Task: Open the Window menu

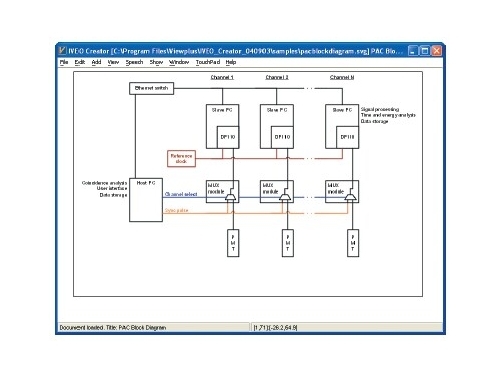Action: (x=179, y=62)
